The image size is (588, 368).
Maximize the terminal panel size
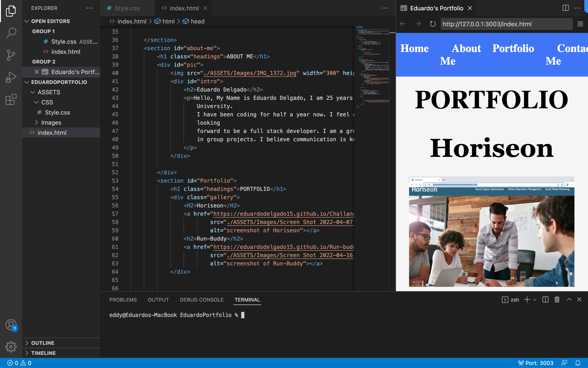click(x=569, y=300)
